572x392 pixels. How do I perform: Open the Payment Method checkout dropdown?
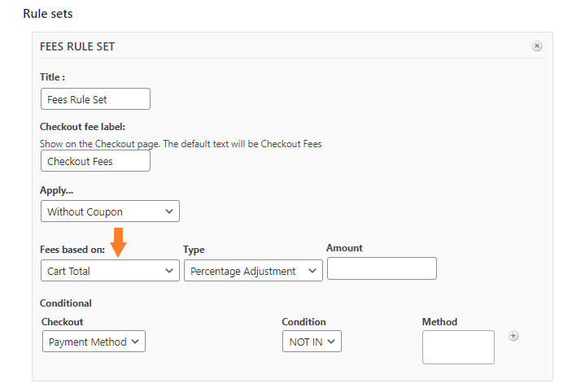[x=94, y=342]
